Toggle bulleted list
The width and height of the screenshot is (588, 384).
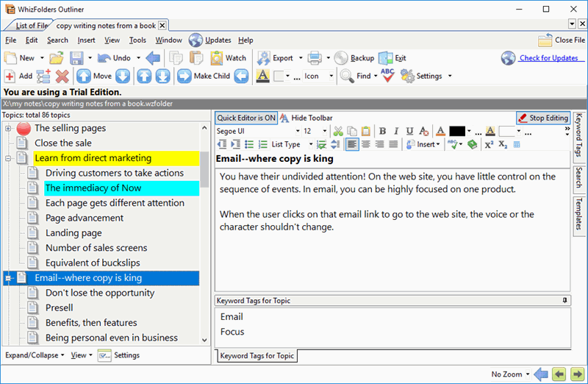pyautogui.click(x=249, y=144)
